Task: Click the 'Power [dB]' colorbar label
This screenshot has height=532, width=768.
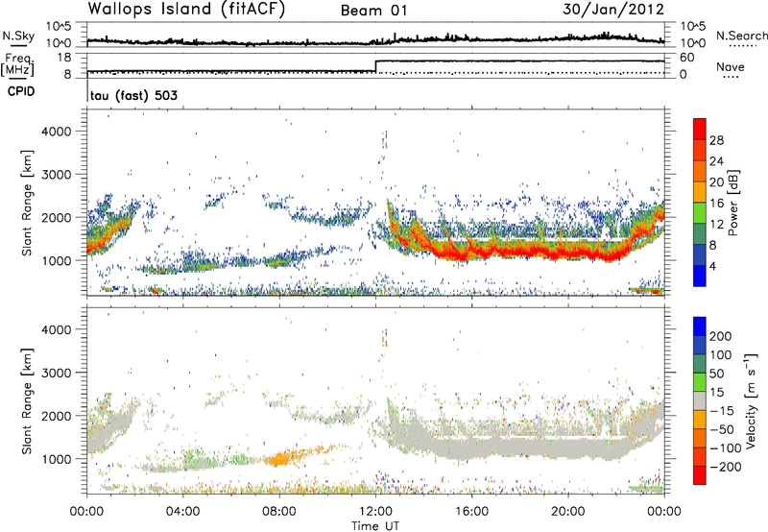Action: (x=732, y=203)
